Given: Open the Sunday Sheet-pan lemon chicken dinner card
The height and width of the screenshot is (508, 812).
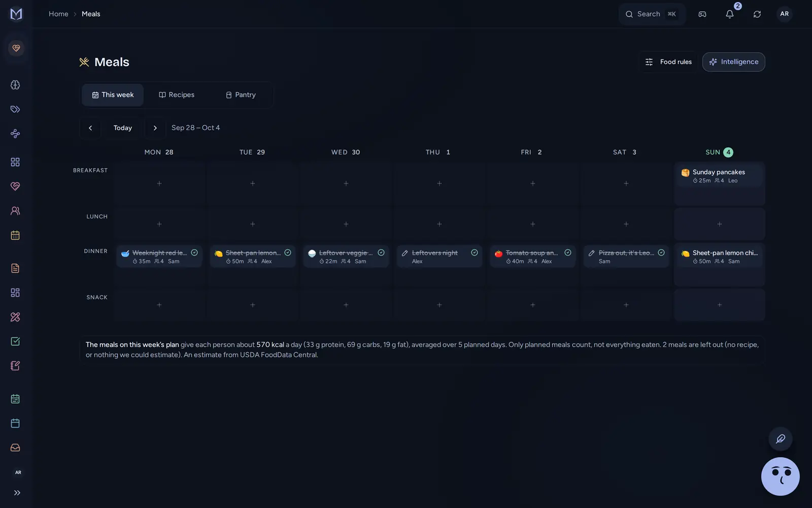Looking at the screenshot, I should tap(720, 257).
